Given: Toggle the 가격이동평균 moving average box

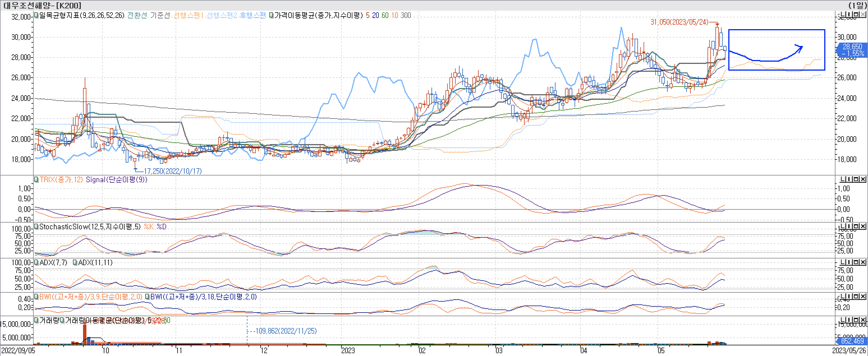Looking at the screenshot, I should 272,15.
